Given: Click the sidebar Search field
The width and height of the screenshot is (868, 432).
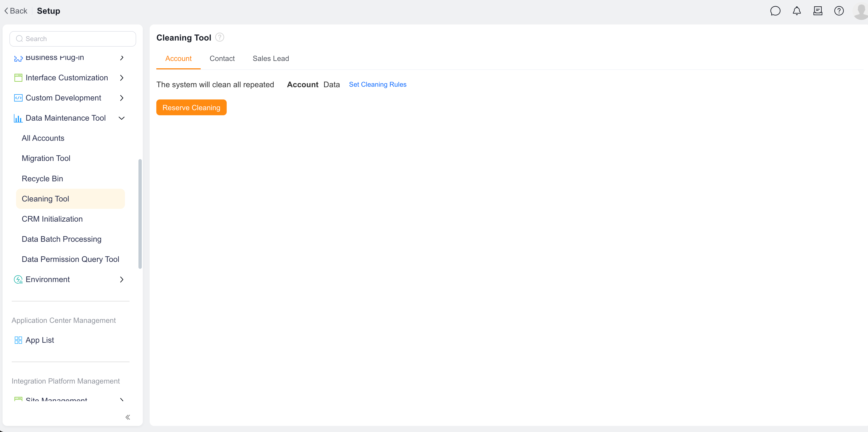Looking at the screenshot, I should (73, 39).
